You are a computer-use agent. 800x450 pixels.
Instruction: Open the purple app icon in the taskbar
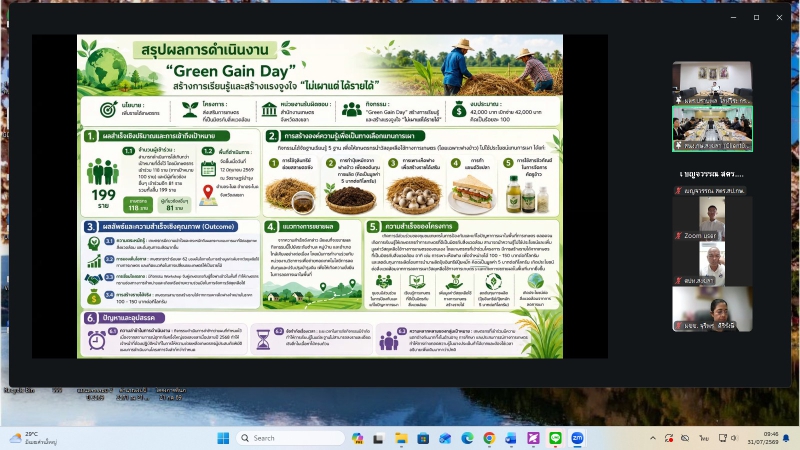[533, 438]
